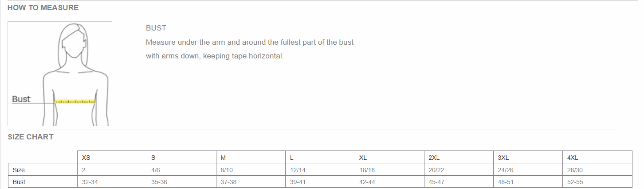Select the 3XL column header
This screenshot has height=189, width=644.
(x=503, y=158)
